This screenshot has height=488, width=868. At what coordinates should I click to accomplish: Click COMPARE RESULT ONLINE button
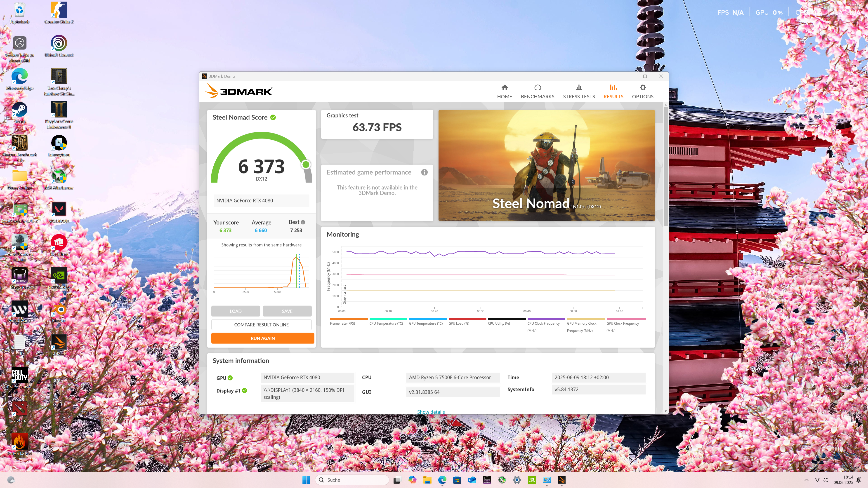point(261,325)
